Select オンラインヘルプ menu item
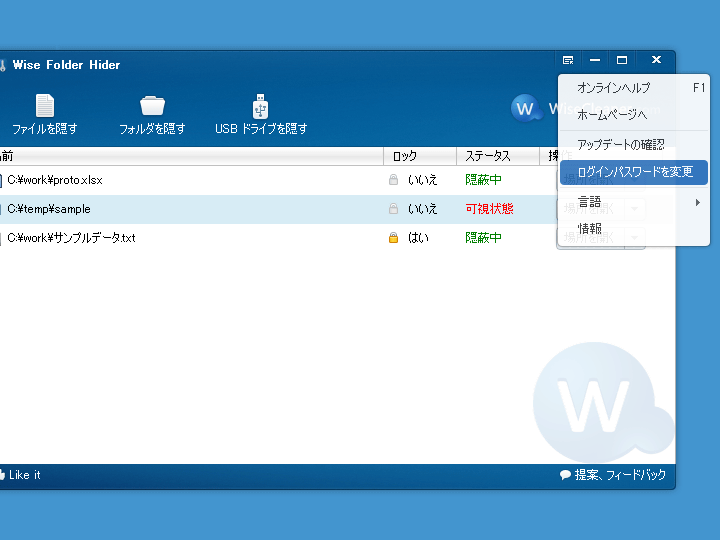Image resolution: width=720 pixels, height=540 pixels. tap(634, 88)
